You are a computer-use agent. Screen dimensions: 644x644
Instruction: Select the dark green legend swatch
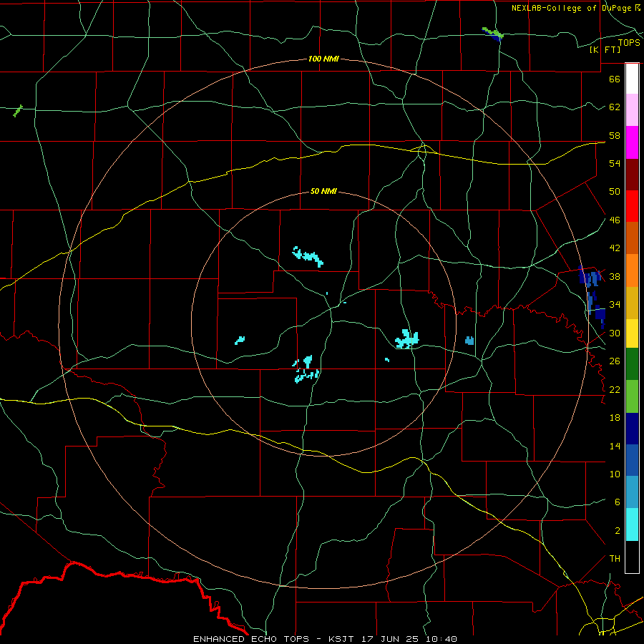[x=632, y=364]
